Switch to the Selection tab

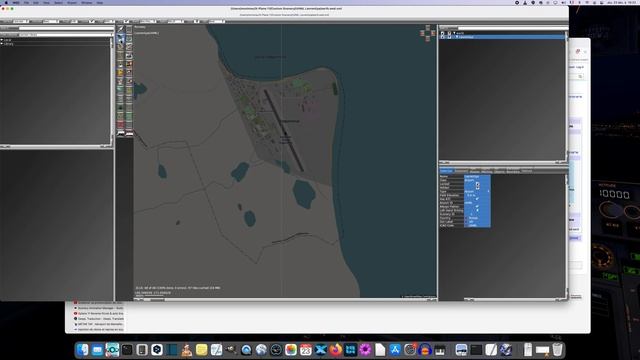click(x=446, y=171)
